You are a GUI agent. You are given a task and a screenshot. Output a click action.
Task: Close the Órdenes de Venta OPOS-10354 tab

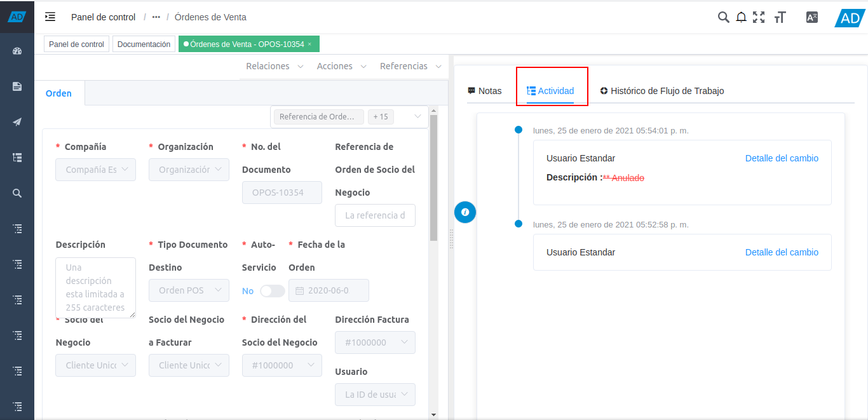tap(309, 44)
